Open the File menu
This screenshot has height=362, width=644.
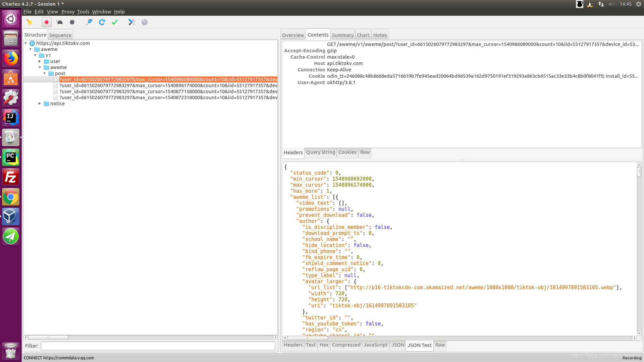pos(28,12)
